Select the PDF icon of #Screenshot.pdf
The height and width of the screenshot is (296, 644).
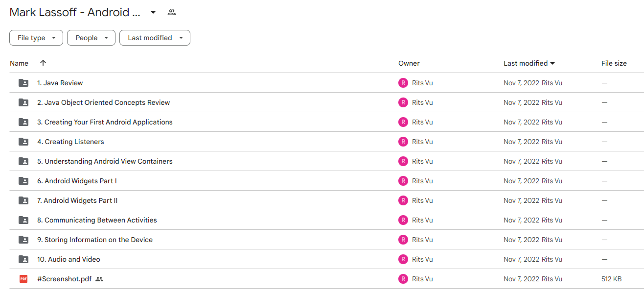(x=23, y=279)
